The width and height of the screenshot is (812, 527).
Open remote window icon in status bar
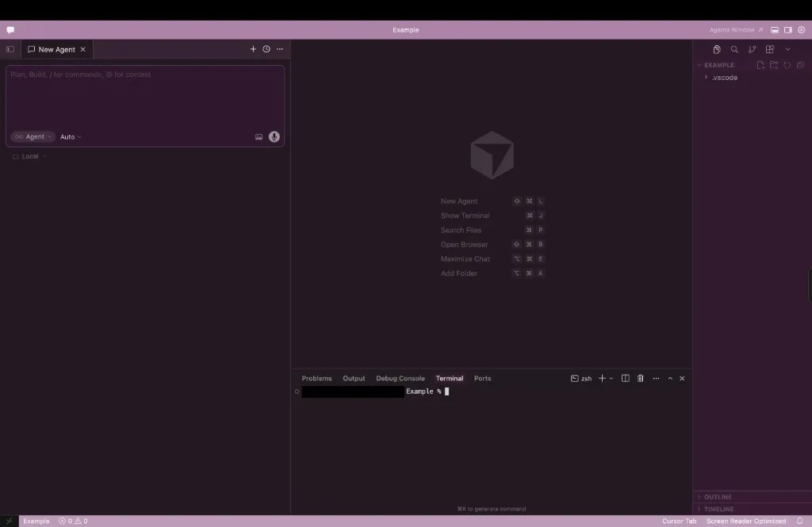pos(10,521)
